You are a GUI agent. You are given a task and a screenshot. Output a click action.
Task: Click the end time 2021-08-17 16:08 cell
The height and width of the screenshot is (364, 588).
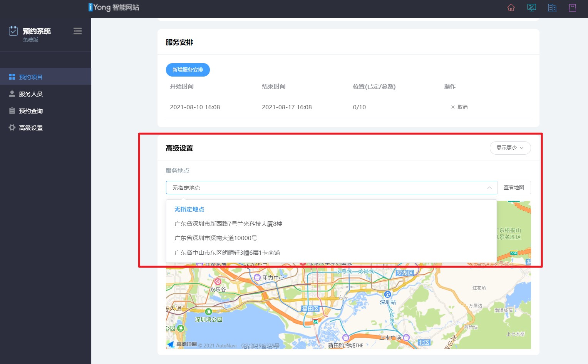pyautogui.click(x=287, y=107)
